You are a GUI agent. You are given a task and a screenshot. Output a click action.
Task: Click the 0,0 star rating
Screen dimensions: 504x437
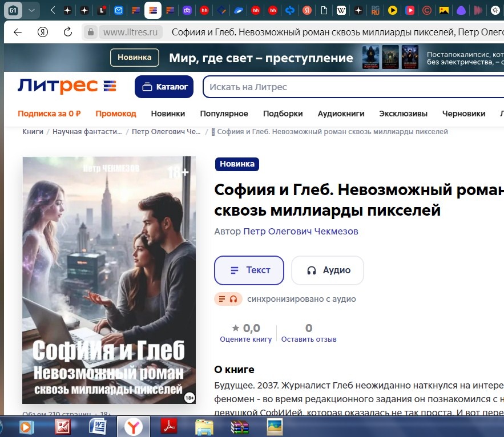pos(246,328)
